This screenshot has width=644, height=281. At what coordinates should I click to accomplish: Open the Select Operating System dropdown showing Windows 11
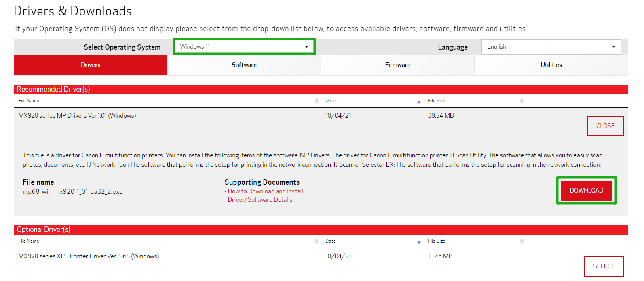(244, 47)
